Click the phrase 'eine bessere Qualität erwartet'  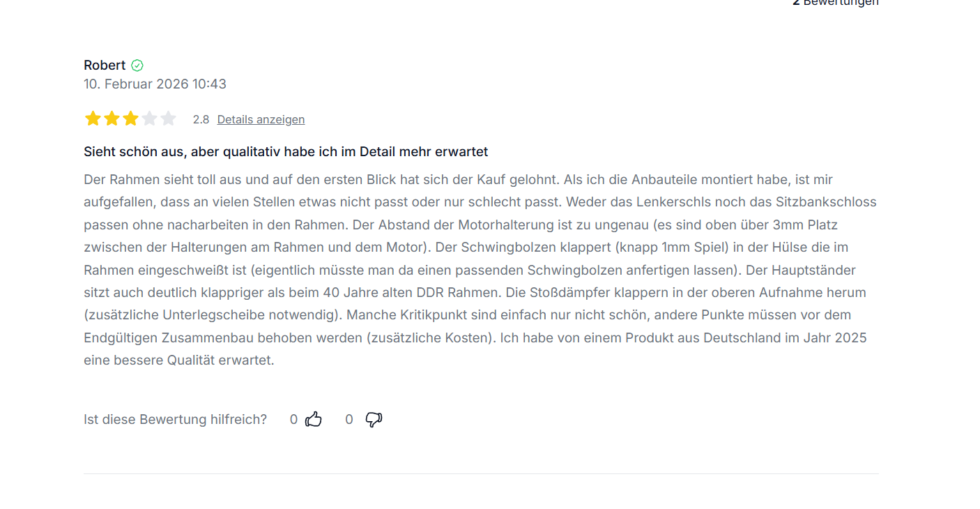[178, 360]
